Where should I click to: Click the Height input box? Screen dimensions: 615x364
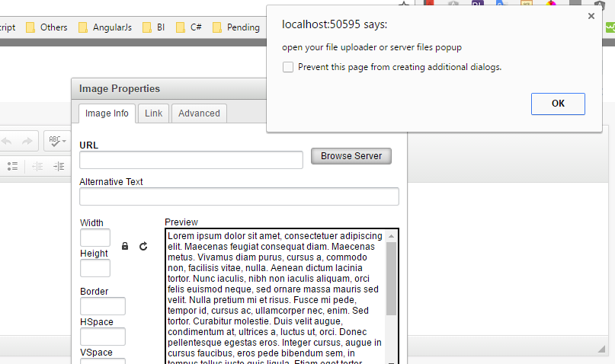tap(95, 268)
